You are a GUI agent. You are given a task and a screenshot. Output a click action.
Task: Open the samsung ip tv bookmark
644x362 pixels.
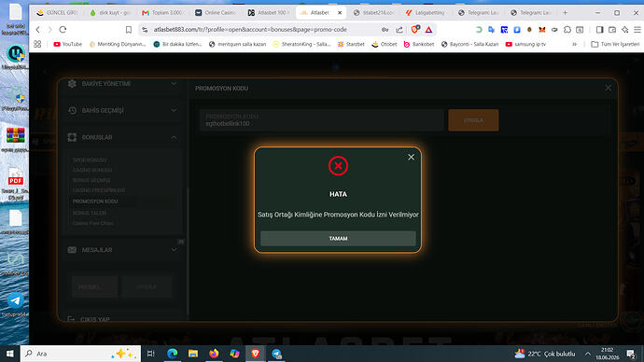coord(525,44)
